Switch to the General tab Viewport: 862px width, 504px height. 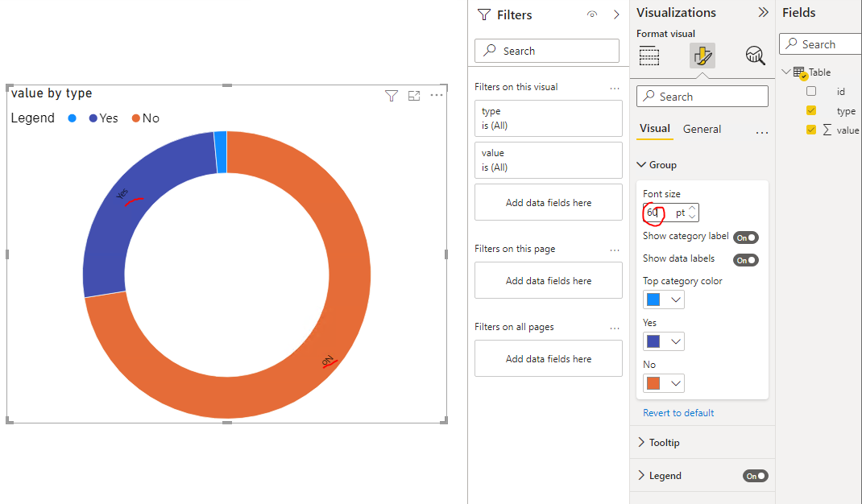point(702,129)
